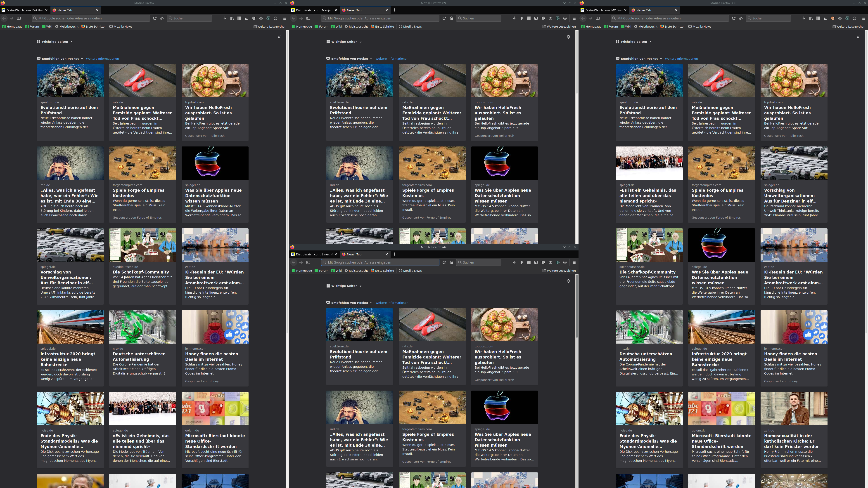Image resolution: width=868 pixels, height=488 pixels.
Task: Open HelloFresh card image in Firefox <4>
Action: [x=504, y=325]
